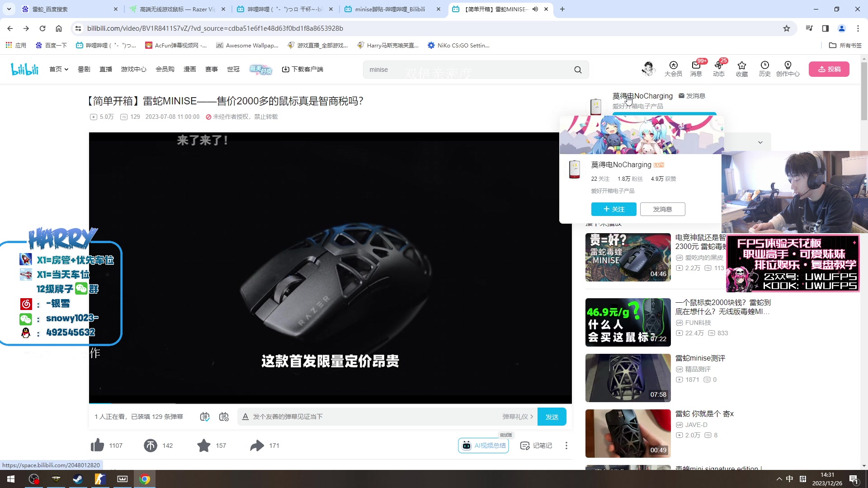868x488 pixels.
Task: Open the 雷蛇minise测评 video thumbnail
Action: coord(628,378)
